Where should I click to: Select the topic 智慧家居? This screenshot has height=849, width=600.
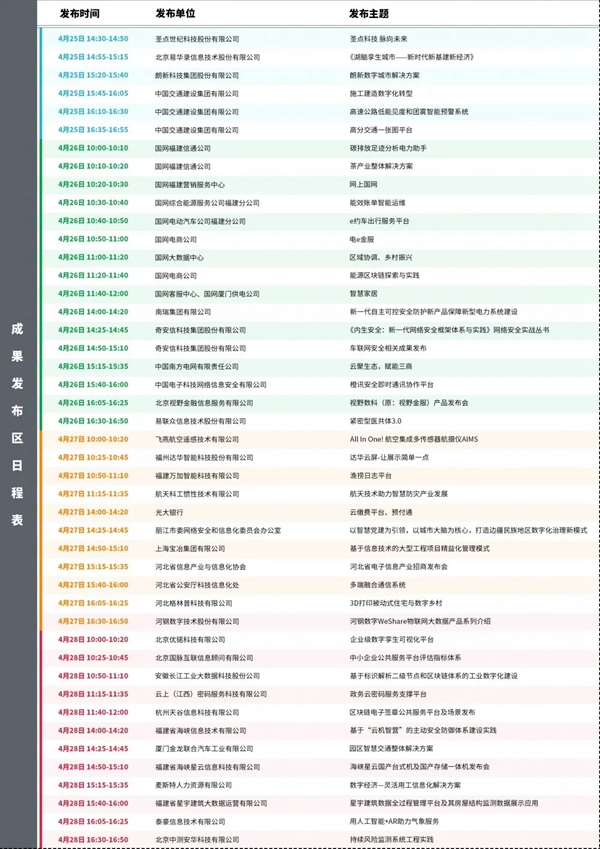365,294
